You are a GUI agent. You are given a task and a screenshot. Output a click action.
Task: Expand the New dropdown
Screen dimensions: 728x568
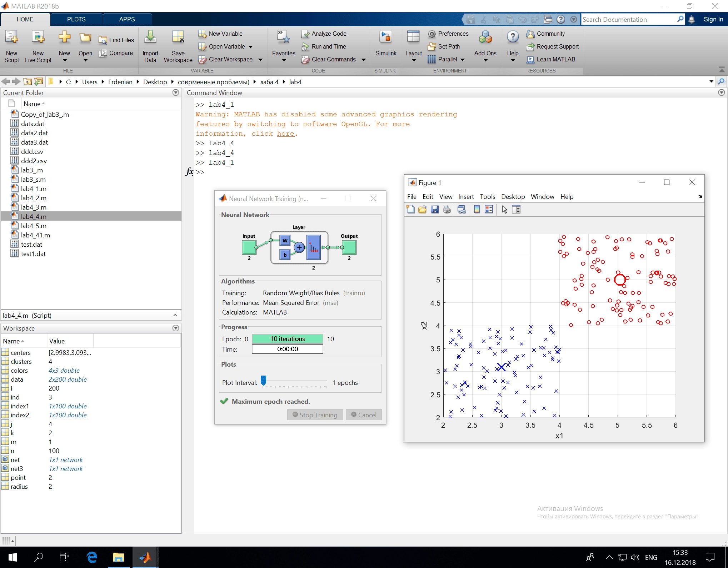click(x=64, y=60)
